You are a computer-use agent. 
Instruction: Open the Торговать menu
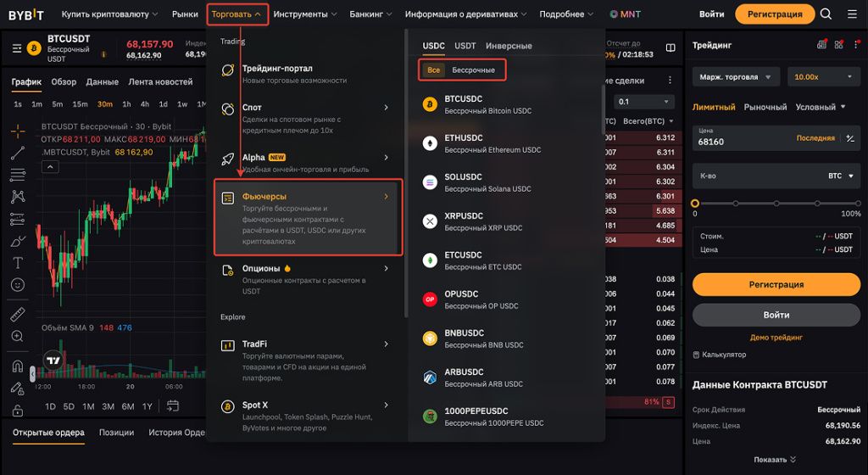[x=237, y=14]
